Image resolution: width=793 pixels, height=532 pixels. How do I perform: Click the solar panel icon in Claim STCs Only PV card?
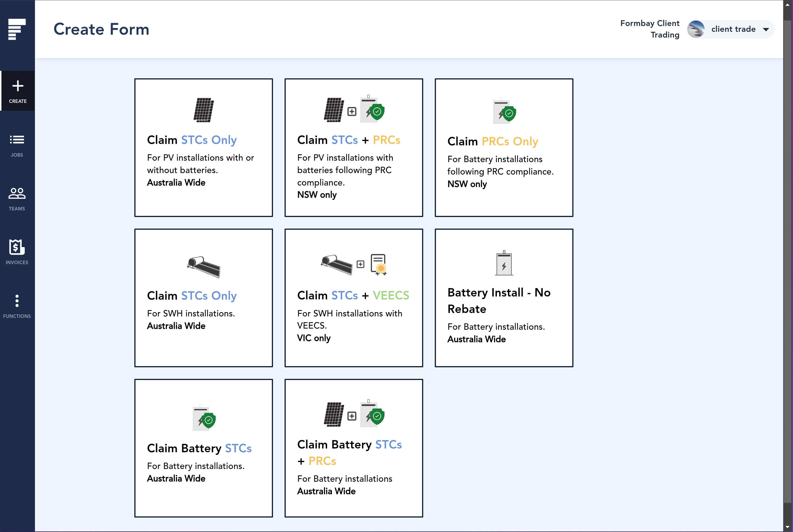pyautogui.click(x=203, y=110)
